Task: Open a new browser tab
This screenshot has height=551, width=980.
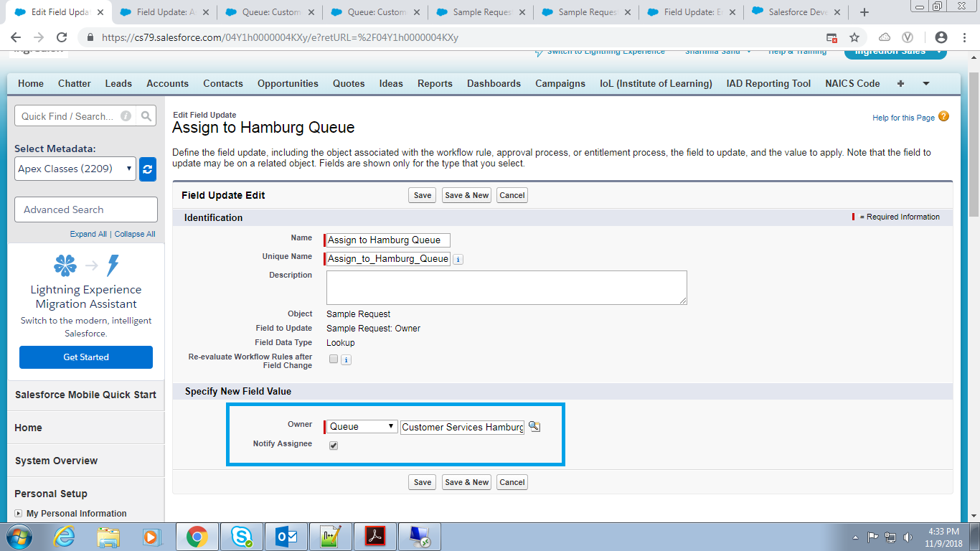Action: click(864, 12)
